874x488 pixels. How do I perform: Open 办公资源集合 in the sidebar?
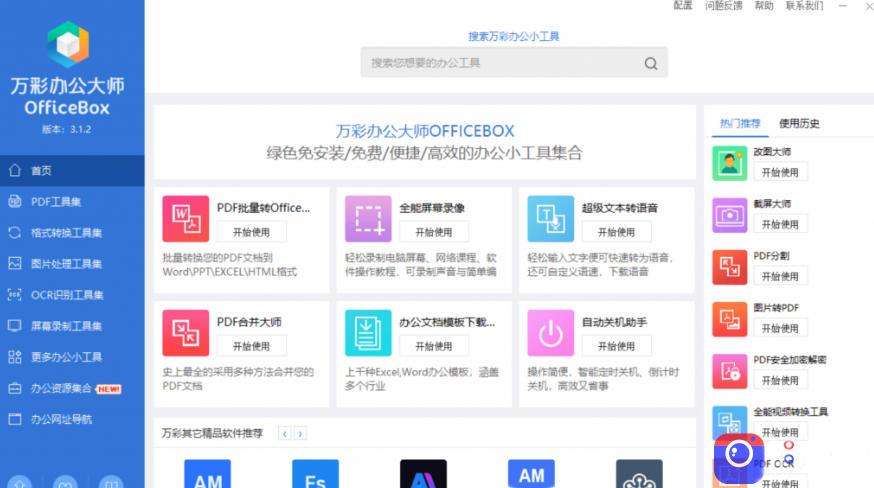pyautogui.click(x=72, y=388)
